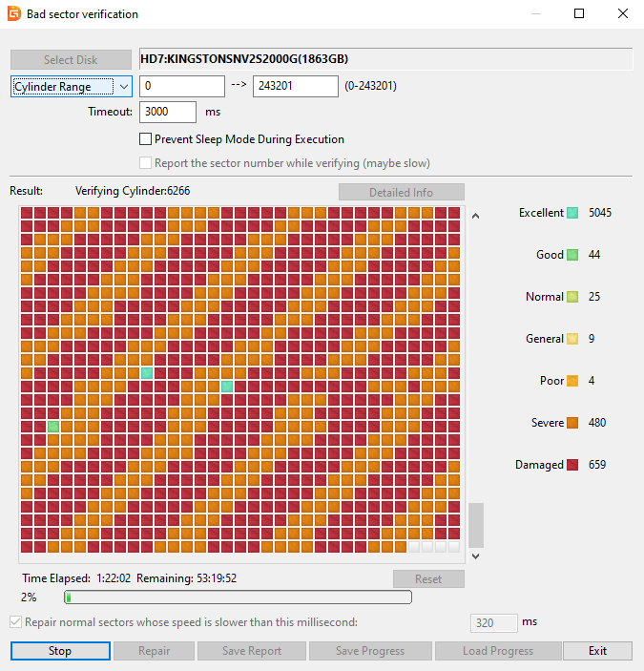
Task: Click the starting cylinder field showing 0
Action: [182, 86]
